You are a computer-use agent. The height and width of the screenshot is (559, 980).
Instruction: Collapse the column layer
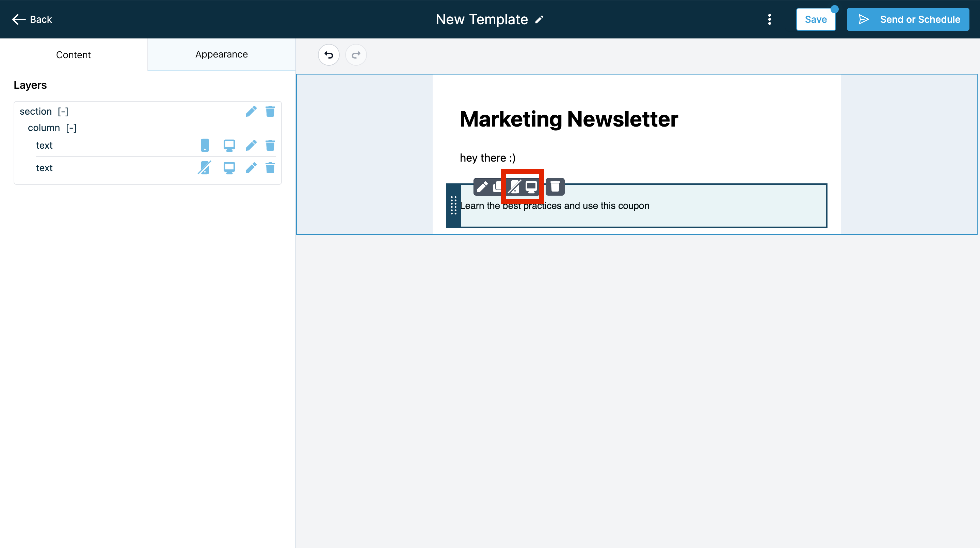[x=71, y=128]
